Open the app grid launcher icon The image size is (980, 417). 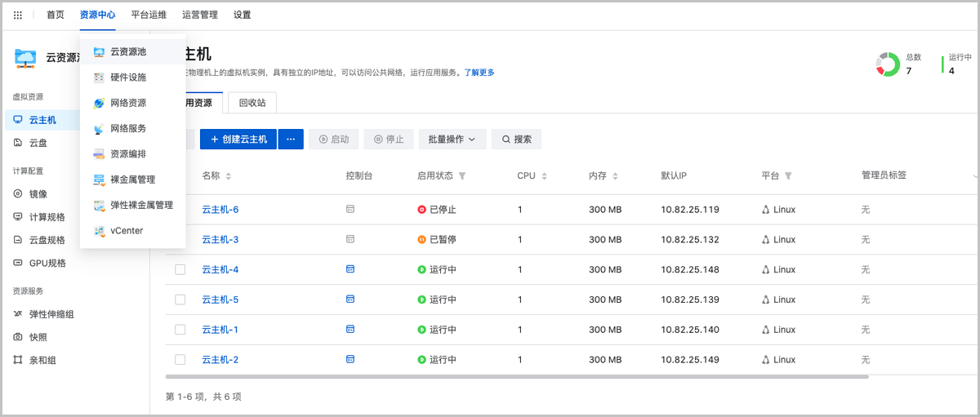coord(18,15)
